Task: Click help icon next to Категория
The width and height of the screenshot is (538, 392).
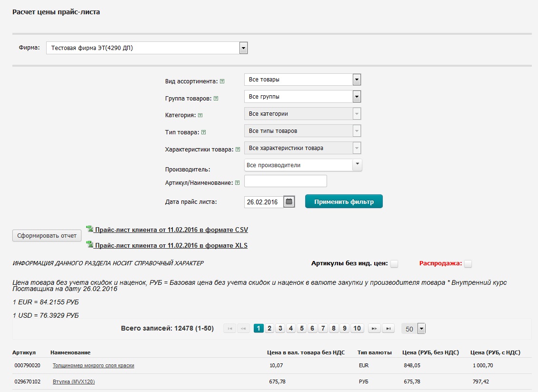Action: coord(200,115)
